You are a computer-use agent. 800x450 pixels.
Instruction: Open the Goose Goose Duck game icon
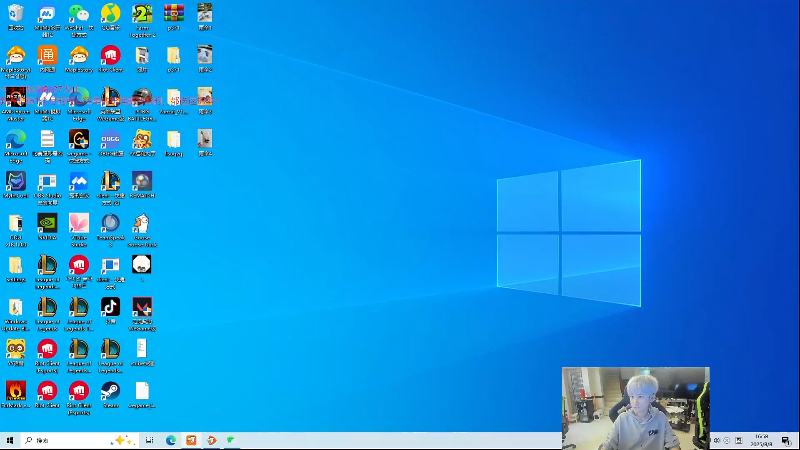[142, 223]
